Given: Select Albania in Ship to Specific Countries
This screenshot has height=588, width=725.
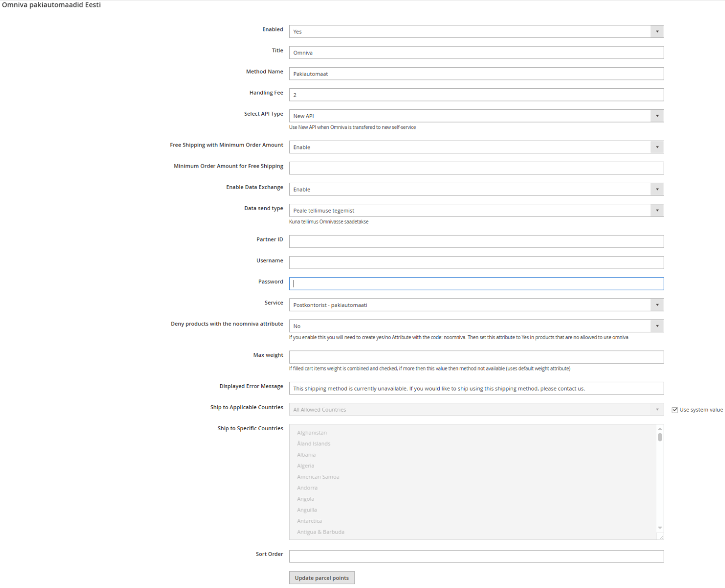Looking at the screenshot, I should pyautogui.click(x=306, y=454).
